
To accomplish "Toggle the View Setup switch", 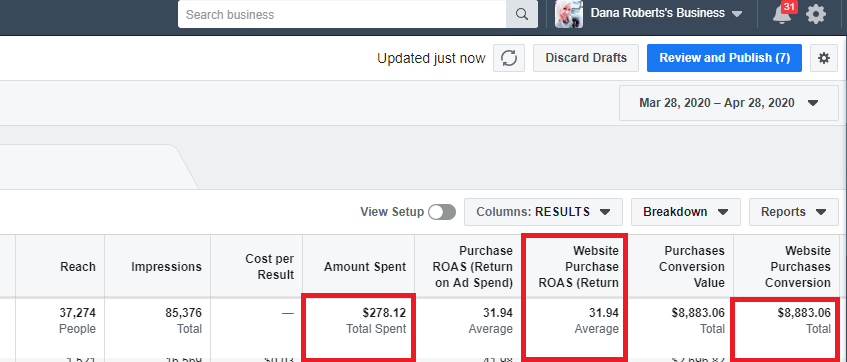I will (x=442, y=212).
